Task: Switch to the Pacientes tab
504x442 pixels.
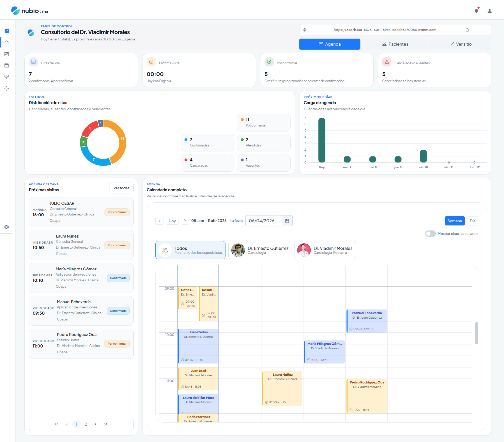Action: pyautogui.click(x=395, y=44)
